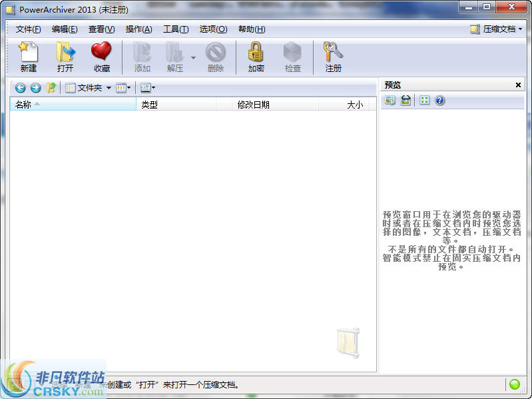
Task: Open the 操作(A) menu
Action: coord(138,29)
